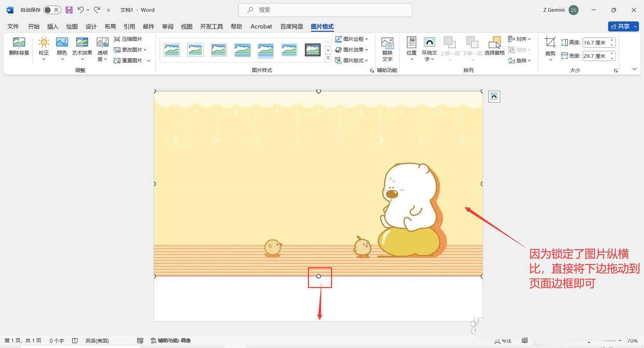Click the Remove Background (删除背景) icon
Image resolution: width=644 pixels, height=348 pixels.
tap(19, 43)
